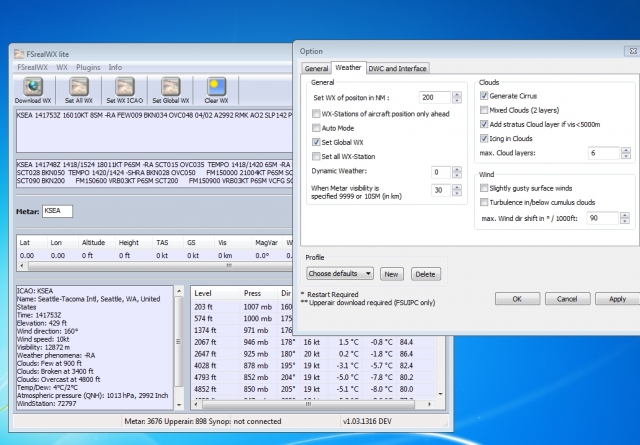Decrease Dynamic Weather value

pos(457,175)
